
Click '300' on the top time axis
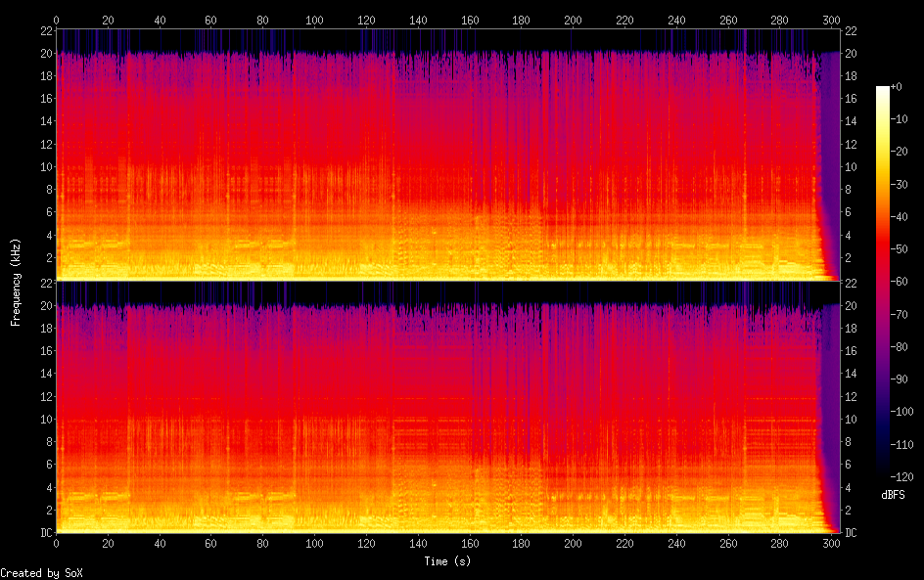[831, 20]
